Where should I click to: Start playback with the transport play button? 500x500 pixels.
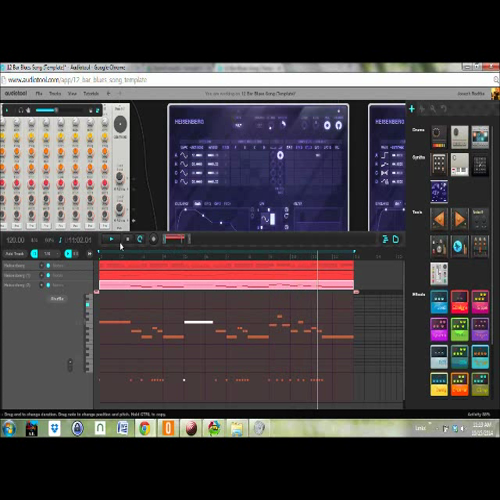point(111,239)
